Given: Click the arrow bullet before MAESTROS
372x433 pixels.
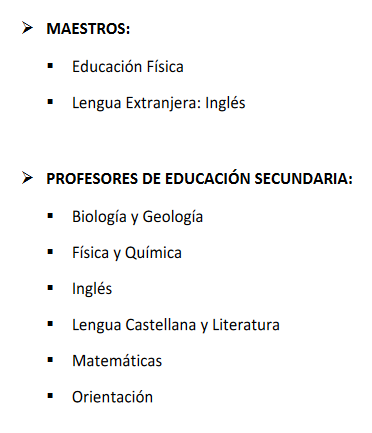Looking at the screenshot, I should click(x=27, y=28).
